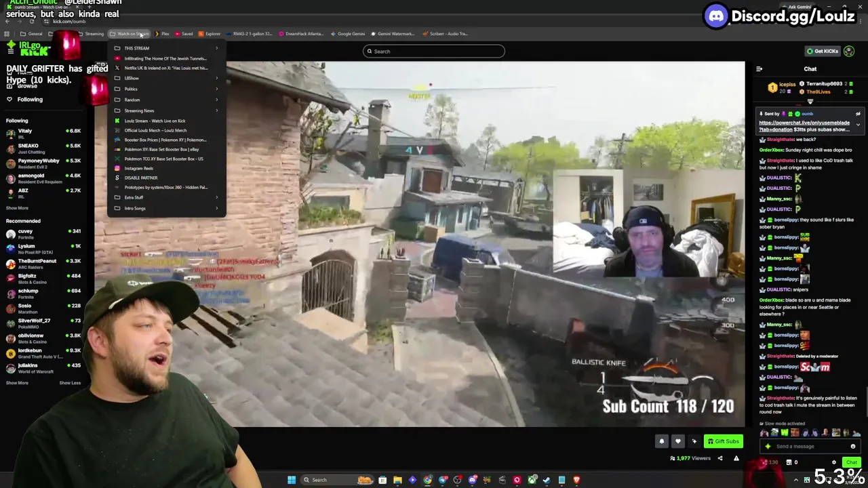
Task: Click the notification bell icon below the stream
Action: pos(662,441)
